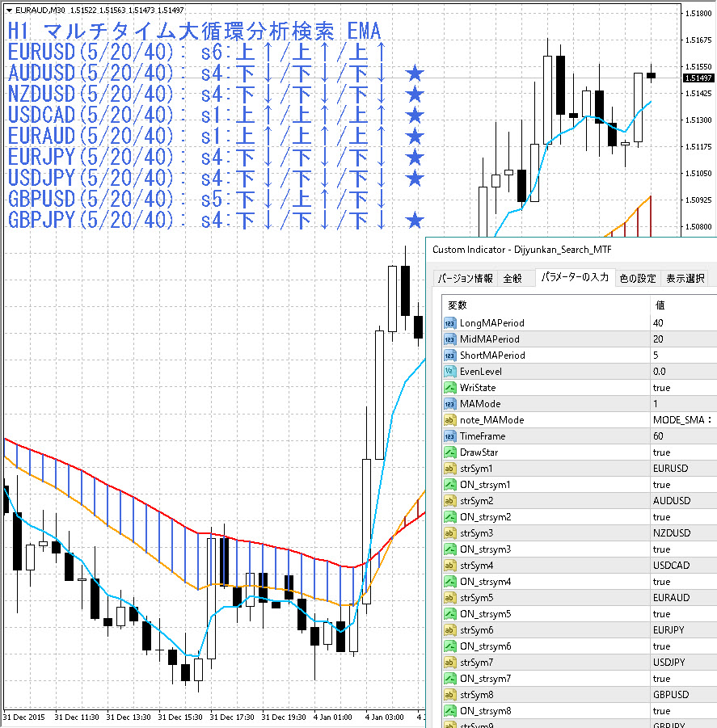Click the strSym2 row's string type icon
The width and height of the screenshot is (717, 728).
point(449,501)
